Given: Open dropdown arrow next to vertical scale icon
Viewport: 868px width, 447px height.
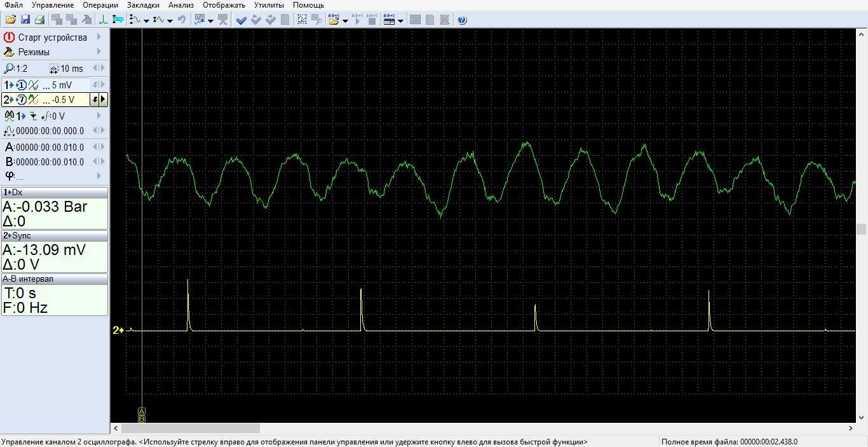Looking at the screenshot, I should click(x=146, y=20).
